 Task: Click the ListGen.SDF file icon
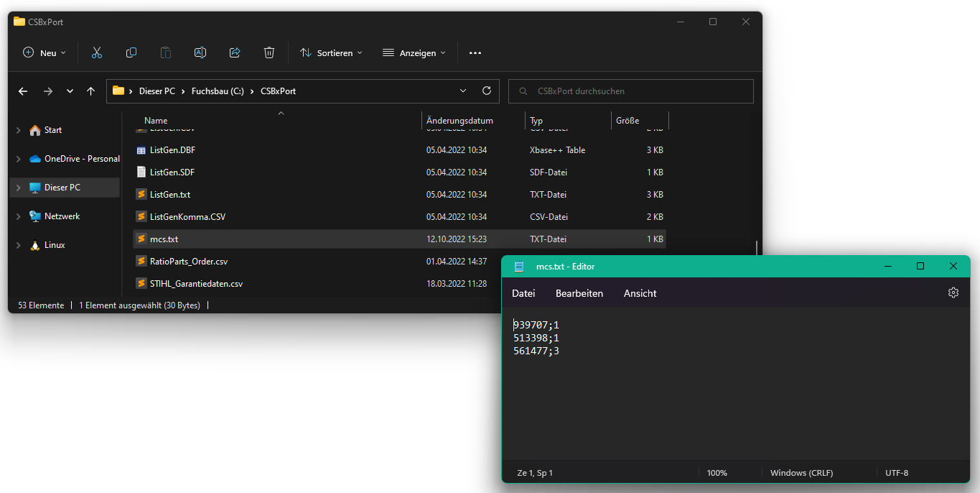pos(141,172)
